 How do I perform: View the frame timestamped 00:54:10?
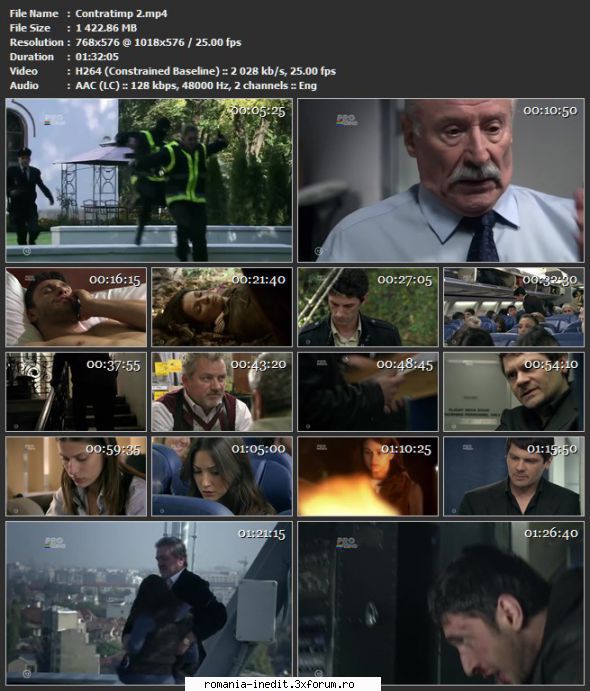click(x=514, y=391)
